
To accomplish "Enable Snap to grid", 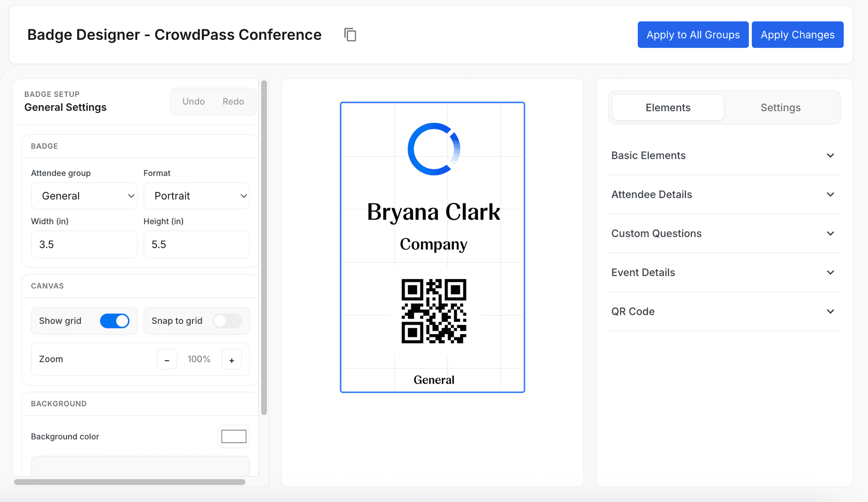I will [x=227, y=321].
